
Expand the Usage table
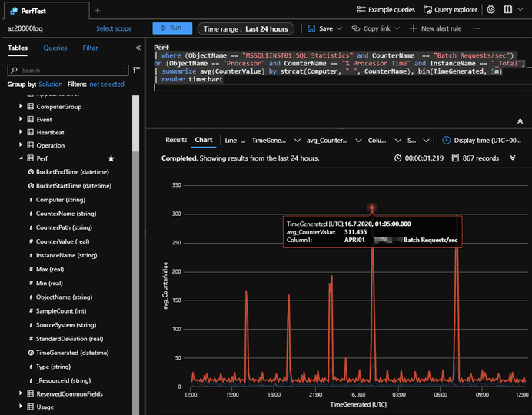pyautogui.click(x=21, y=407)
